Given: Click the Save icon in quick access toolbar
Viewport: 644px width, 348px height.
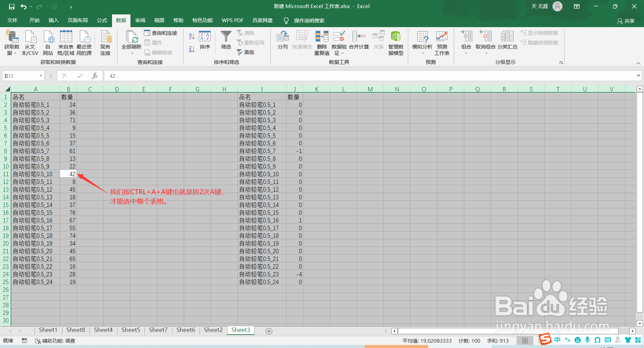Looking at the screenshot, I should [x=12, y=6].
